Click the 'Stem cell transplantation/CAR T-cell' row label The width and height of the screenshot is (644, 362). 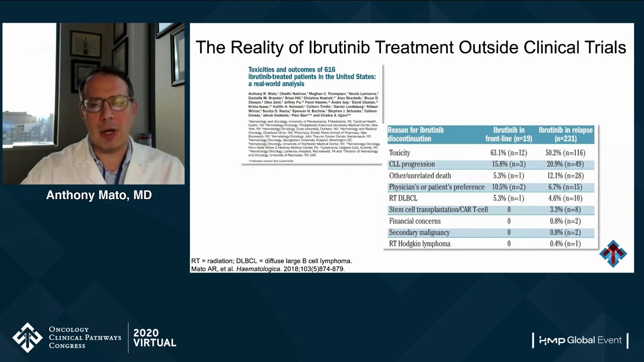[438, 210]
